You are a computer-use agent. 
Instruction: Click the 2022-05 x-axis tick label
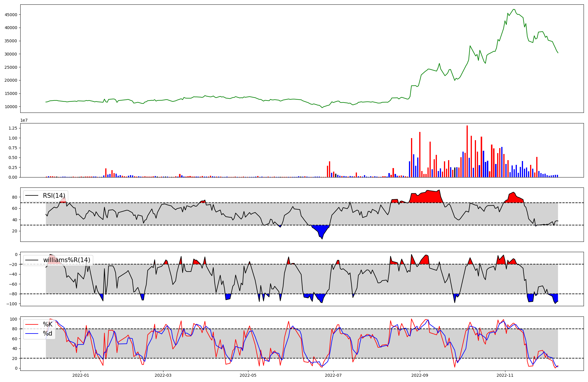248,375
